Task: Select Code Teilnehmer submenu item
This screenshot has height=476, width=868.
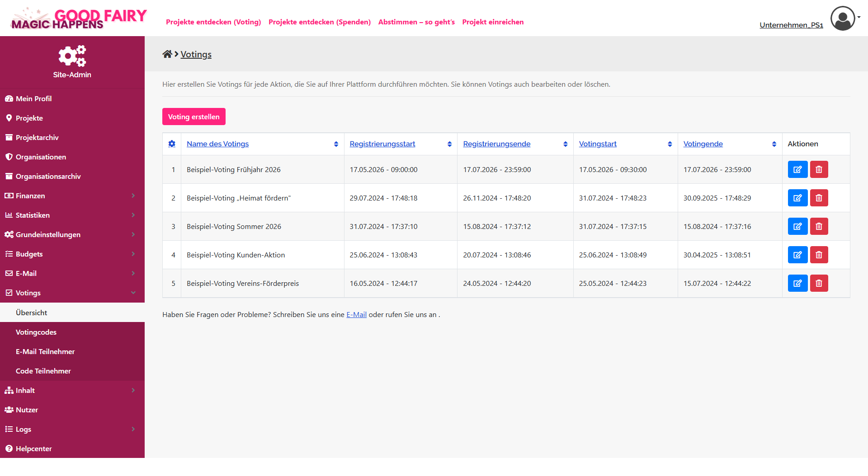Action: coord(72,371)
